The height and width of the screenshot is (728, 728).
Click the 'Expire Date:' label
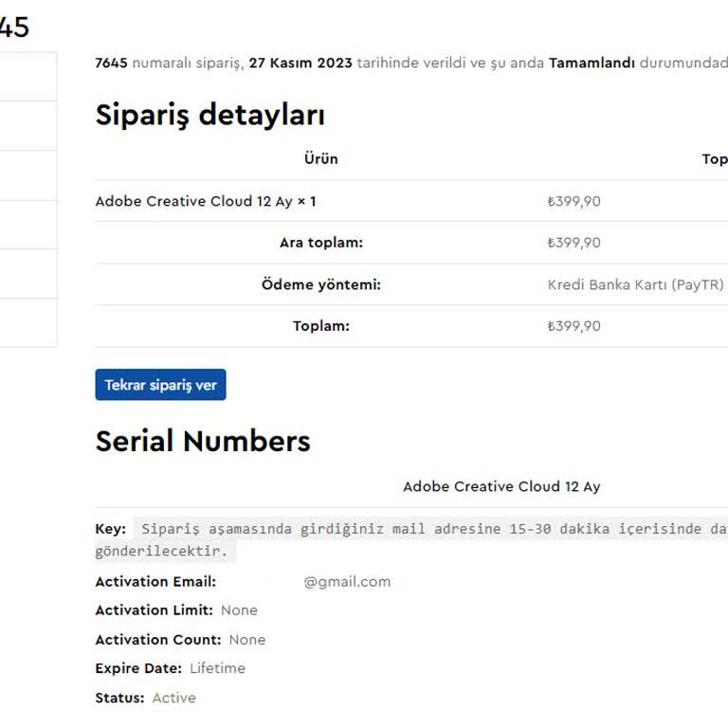click(x=138, y=668)
